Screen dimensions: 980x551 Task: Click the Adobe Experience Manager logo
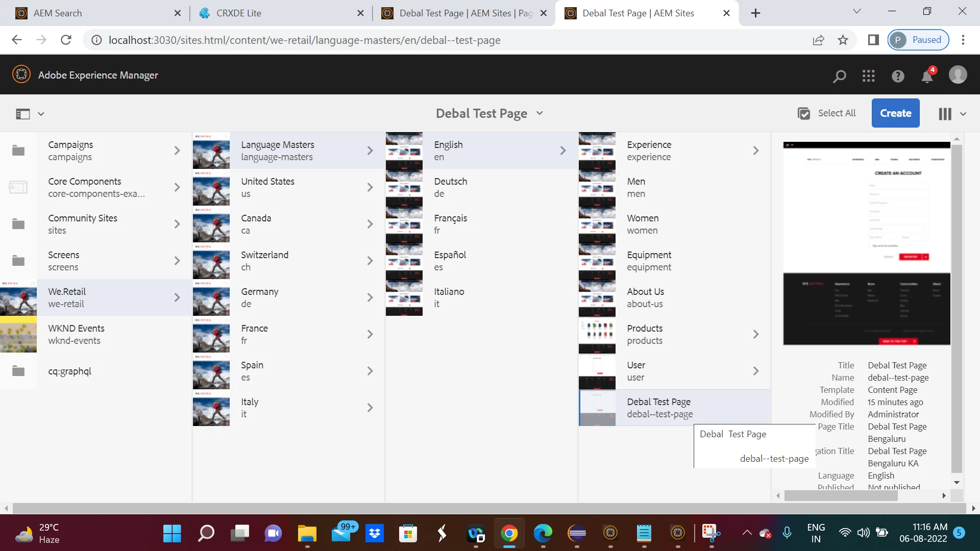click(21, 74)
